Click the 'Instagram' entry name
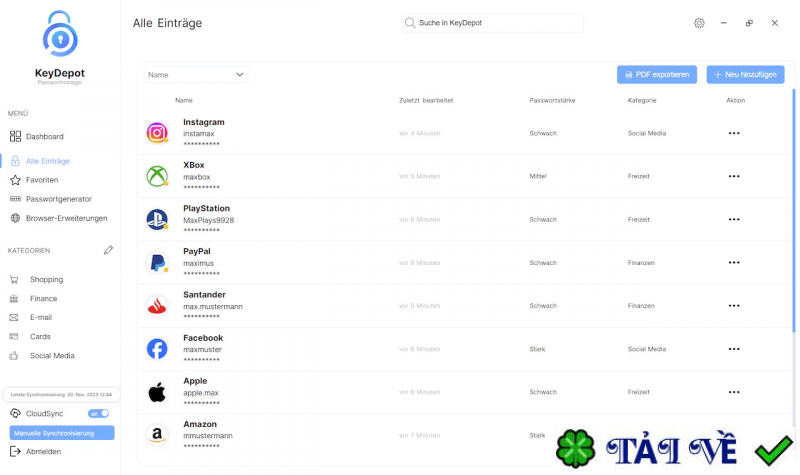800x475 pixels. 204,122
